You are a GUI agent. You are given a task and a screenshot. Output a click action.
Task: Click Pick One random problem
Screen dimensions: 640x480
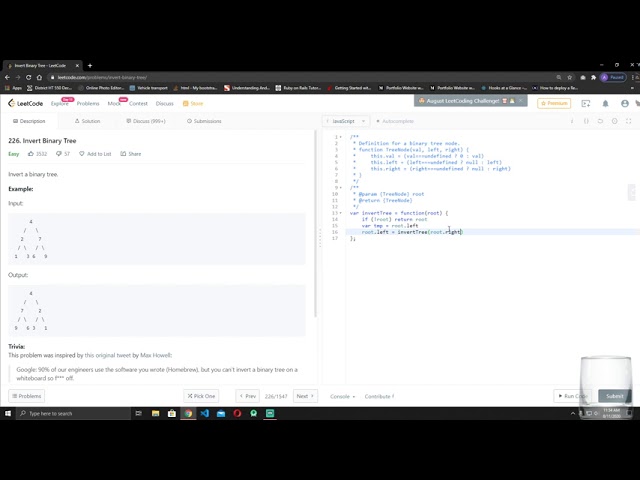click(201, 396)
